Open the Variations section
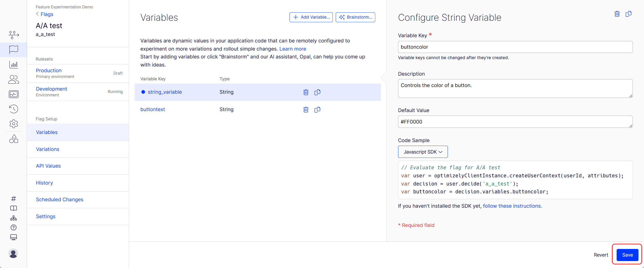Image resolution: width=644 pixels, height=268 pixels. tap(78, 149)
